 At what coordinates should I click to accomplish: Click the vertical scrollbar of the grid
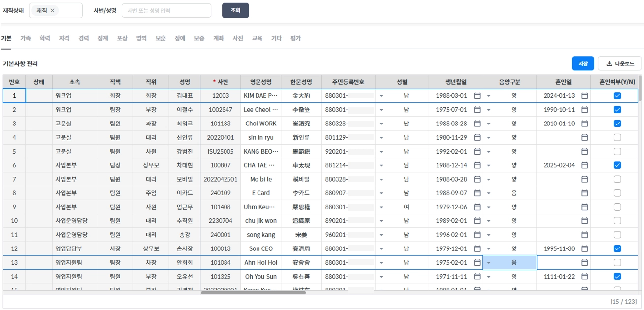coord(640,89)
